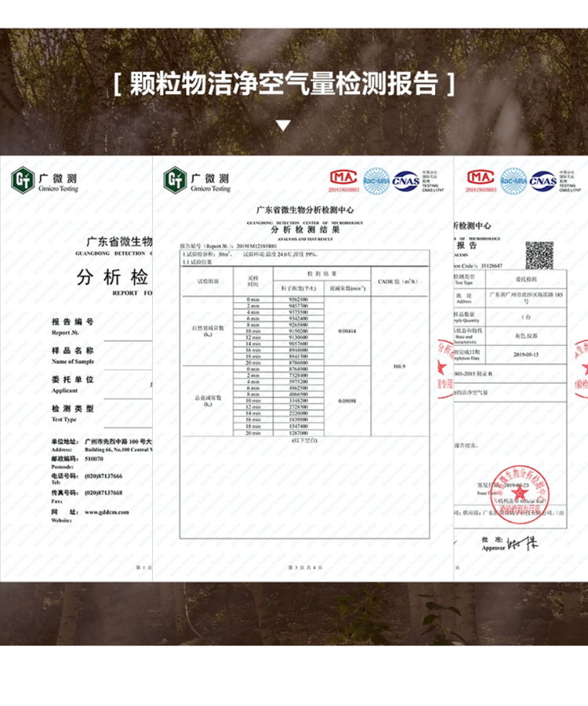The height and width of the screenshot is (706, 588).
Task: Click the 分析检测结果 heading on the center report
Action: pos(305,230)
